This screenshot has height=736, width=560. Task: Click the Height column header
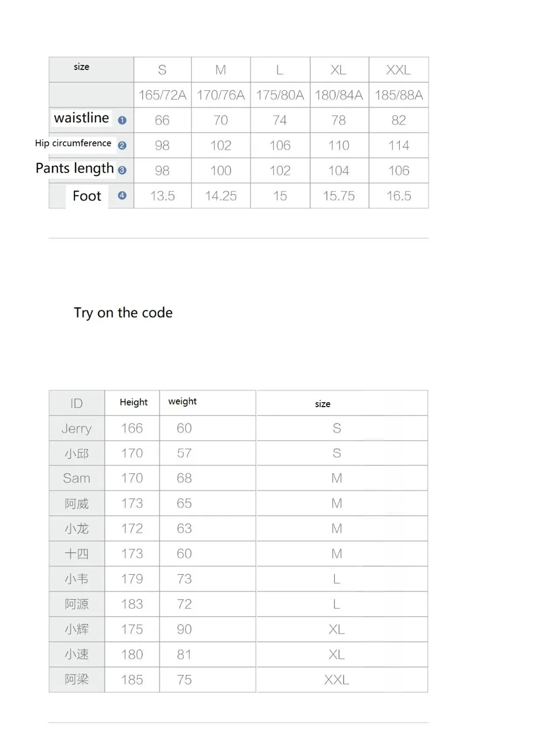(133, 402)
